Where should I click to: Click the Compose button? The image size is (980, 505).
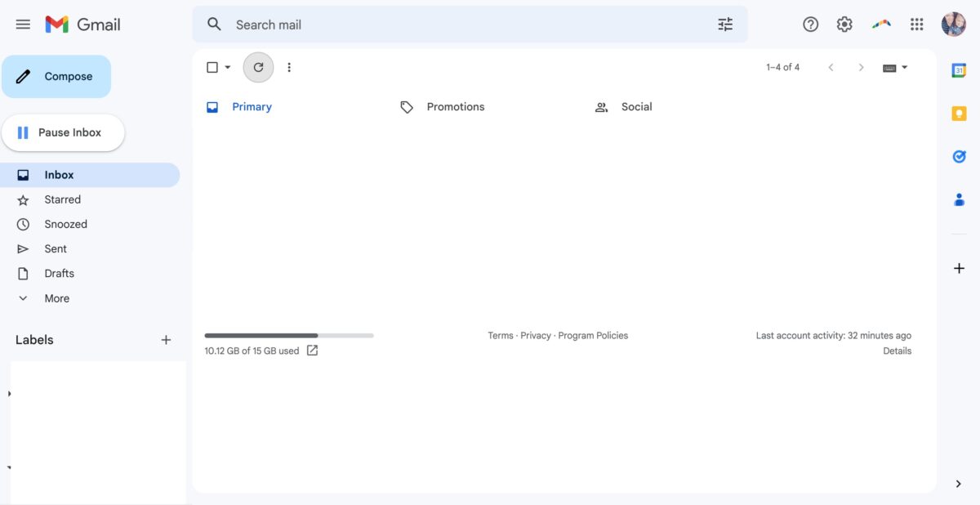tap(56, 76)
